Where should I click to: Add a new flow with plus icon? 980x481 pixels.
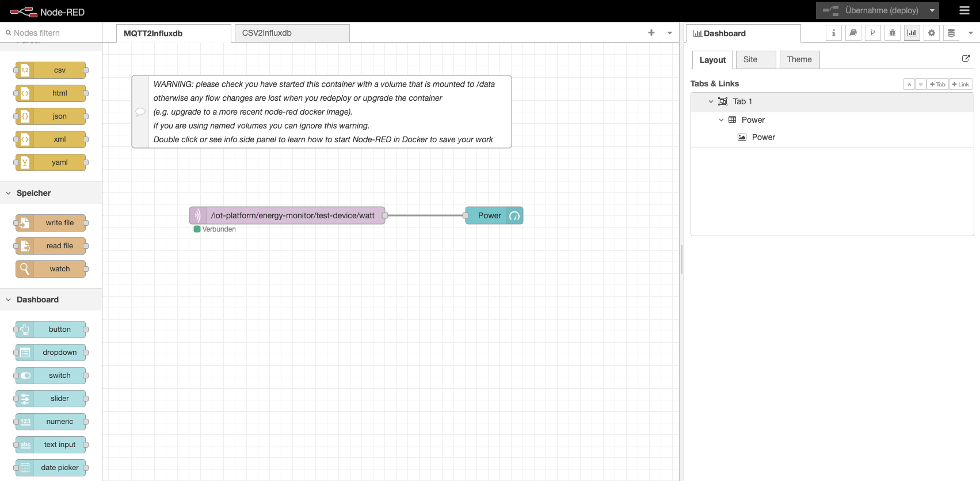(x=651, y=33)
